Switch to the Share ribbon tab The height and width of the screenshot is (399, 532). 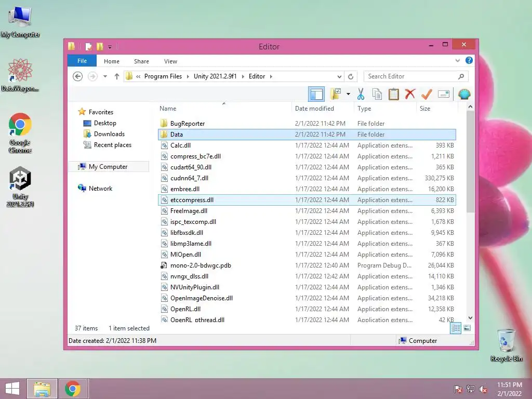coord(141,61)
